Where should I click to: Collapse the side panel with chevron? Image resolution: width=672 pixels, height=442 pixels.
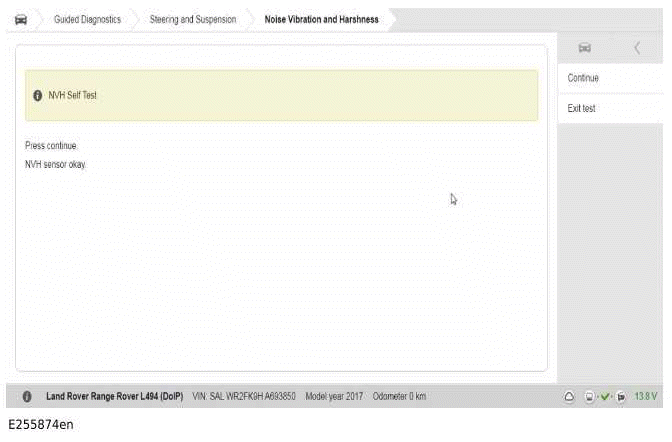637,48
